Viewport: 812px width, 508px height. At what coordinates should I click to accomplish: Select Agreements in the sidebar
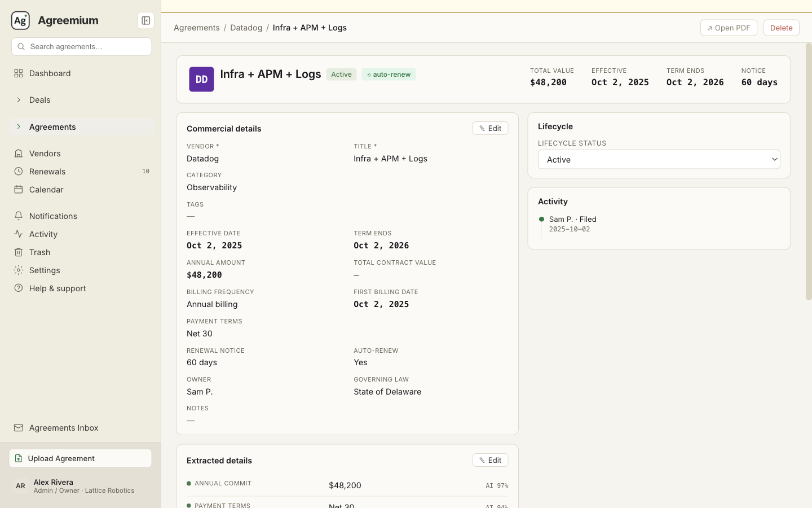pyautogui.click(x=82, y=127)
